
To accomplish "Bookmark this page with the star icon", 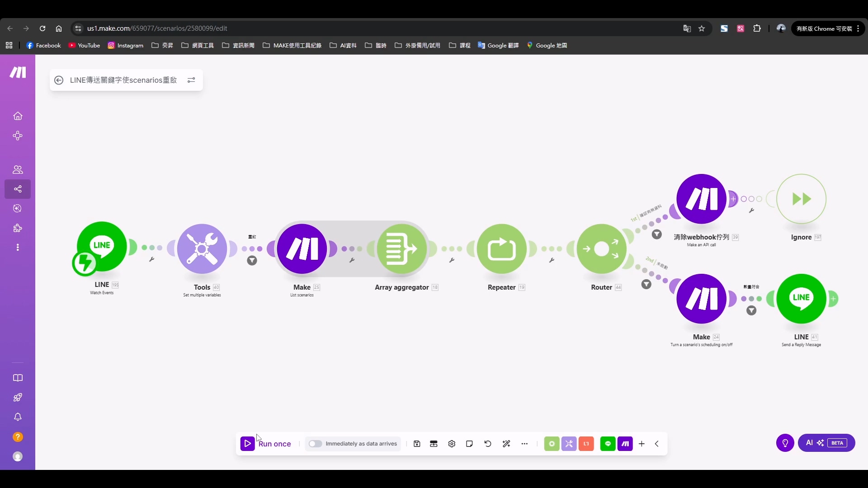I will [x=702, y=28].
